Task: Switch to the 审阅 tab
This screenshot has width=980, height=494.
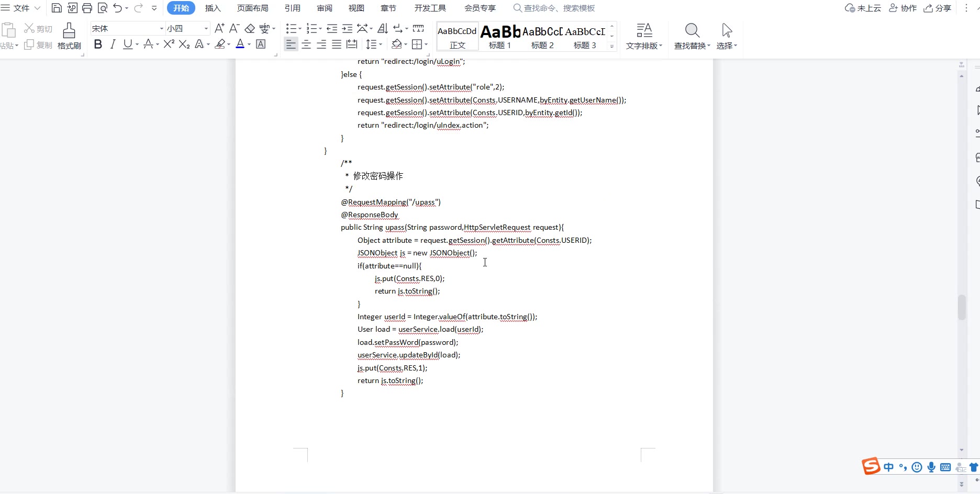Action: 325,8
